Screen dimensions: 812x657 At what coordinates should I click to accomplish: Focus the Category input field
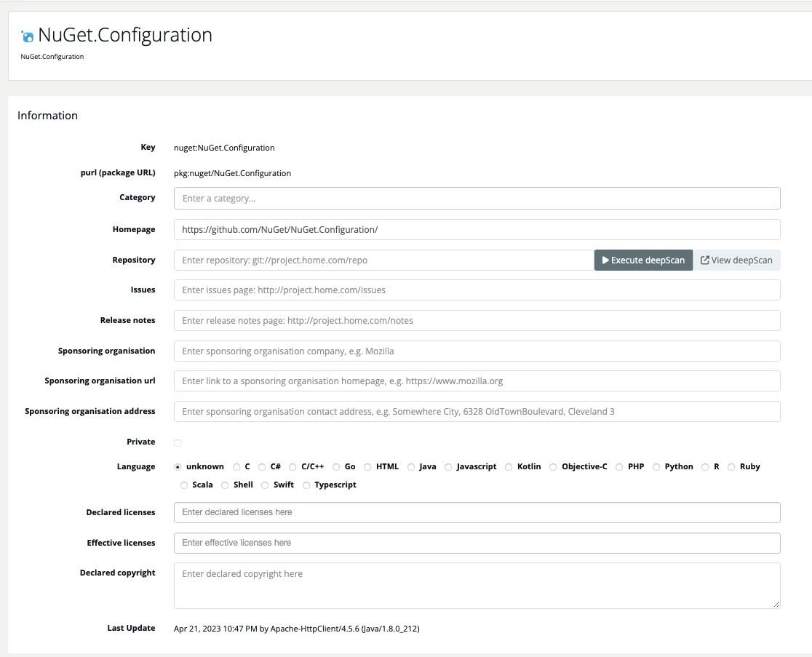(477, 199)
